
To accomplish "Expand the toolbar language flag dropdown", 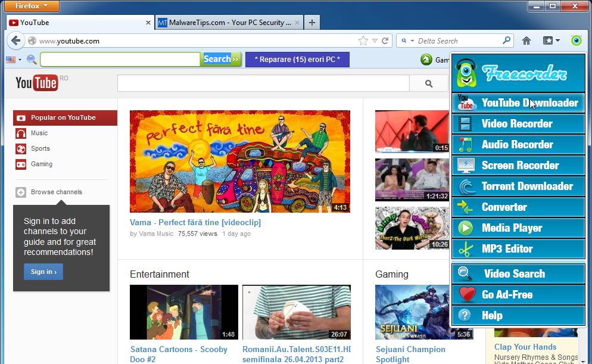I will 14,60.
